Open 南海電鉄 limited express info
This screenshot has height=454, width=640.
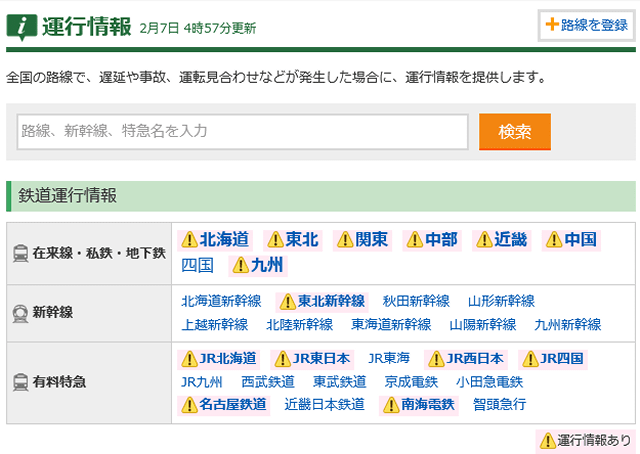click(428, 405)
